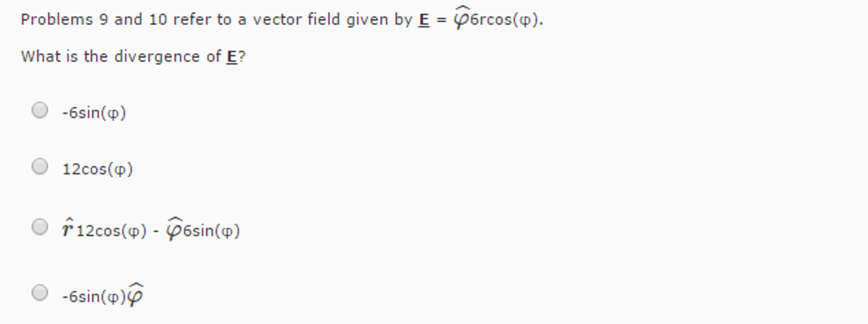Screen dimensions: 868x324
Task: Click the -6sin(φ)φ̂ answer label text
Action: pyautogui.click(x=103, y=295)
